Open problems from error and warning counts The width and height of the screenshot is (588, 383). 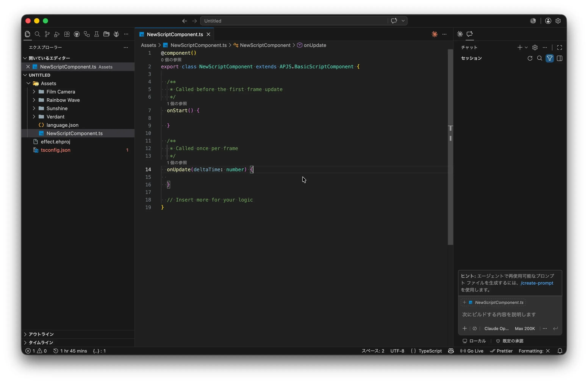tap(36, 351)
